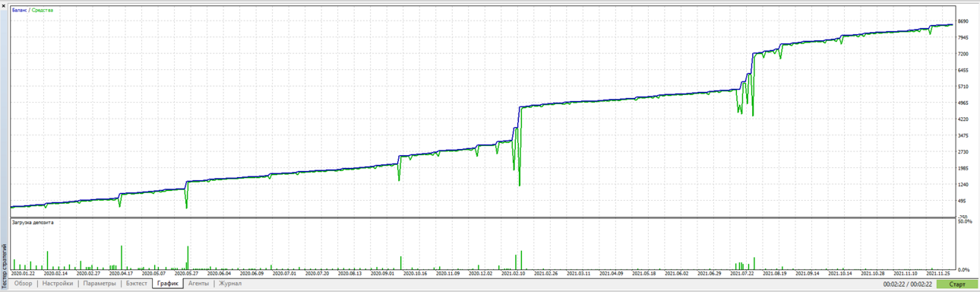The image size is (980, 292).
Task: Click the Загрузка депозита chart label
Action: click(x=33, y=223)
